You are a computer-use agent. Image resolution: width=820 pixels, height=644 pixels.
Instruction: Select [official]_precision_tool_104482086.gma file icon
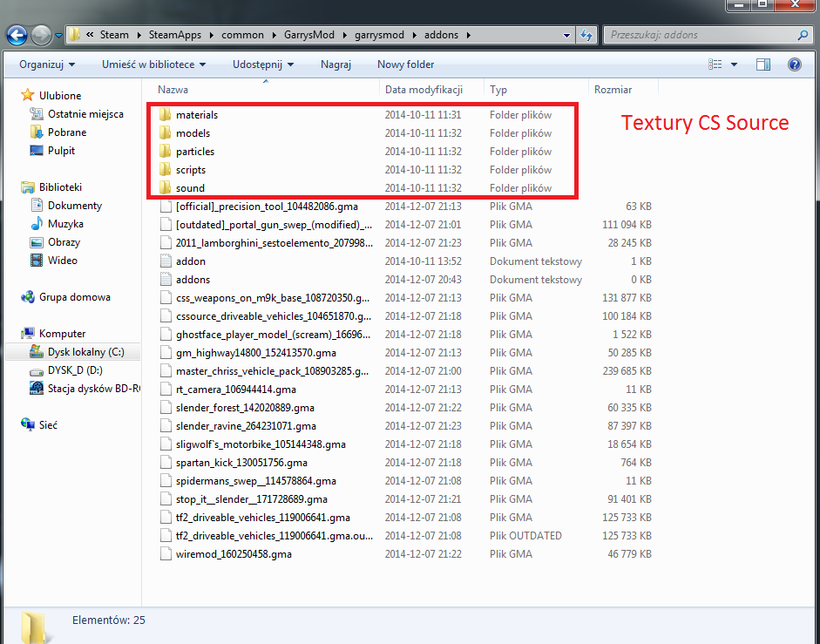click(166, 207)
